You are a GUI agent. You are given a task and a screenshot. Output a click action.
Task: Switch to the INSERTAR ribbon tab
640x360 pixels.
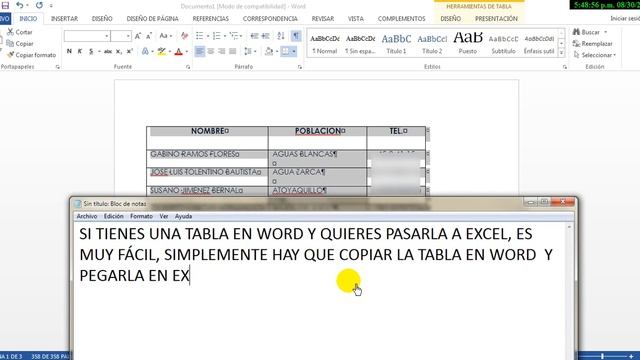[x=64, y=19]
